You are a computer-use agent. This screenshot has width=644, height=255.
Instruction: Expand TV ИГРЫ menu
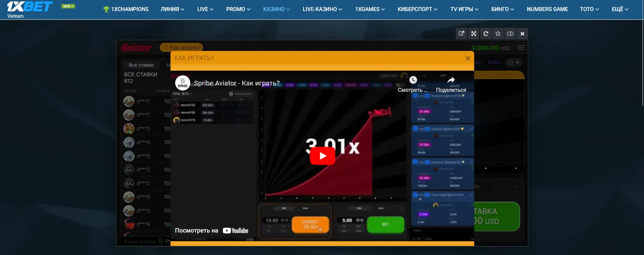[x=464, y=9]
